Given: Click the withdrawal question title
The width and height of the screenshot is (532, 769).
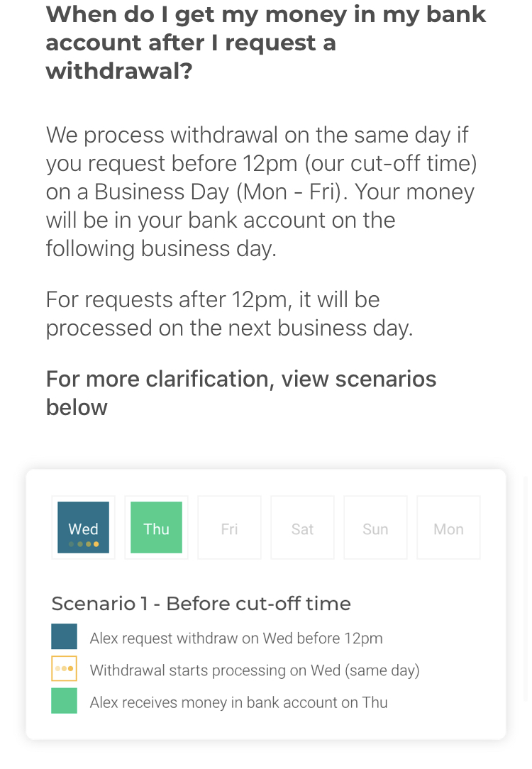Looking at the screenshot, I should [x=265, y=43].
